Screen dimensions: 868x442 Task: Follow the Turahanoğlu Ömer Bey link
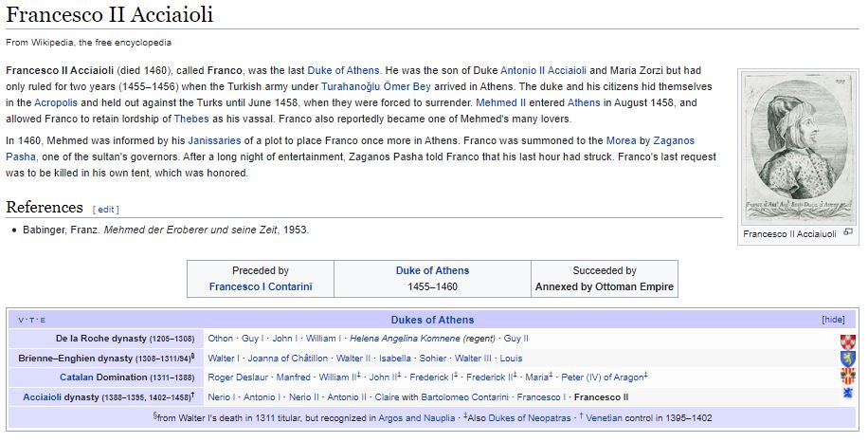[x=376, y=86]
